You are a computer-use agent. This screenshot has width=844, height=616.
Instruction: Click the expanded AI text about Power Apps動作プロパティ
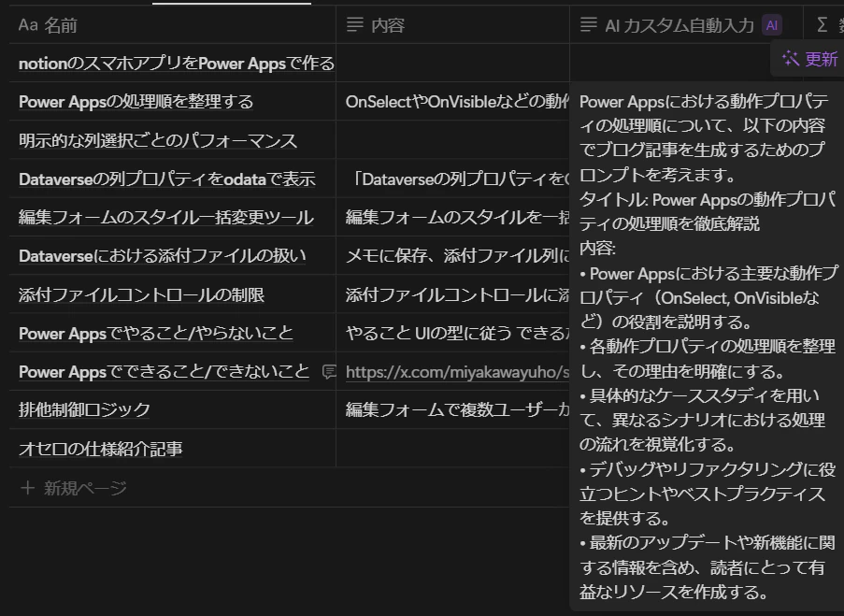tap(708, 347)
